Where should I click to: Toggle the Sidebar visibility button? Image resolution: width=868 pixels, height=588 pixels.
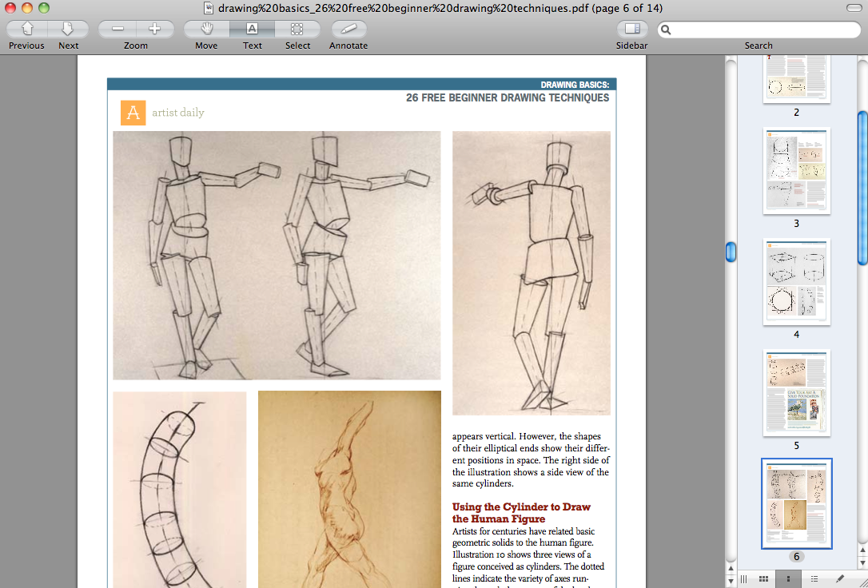631,29
